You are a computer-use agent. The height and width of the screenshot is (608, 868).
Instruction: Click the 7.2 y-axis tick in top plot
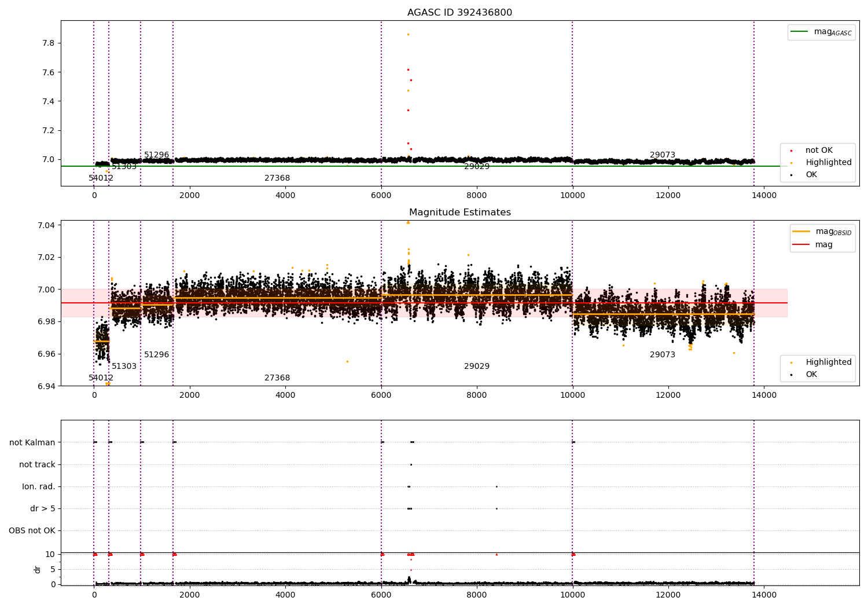click(x=48, y=130)
